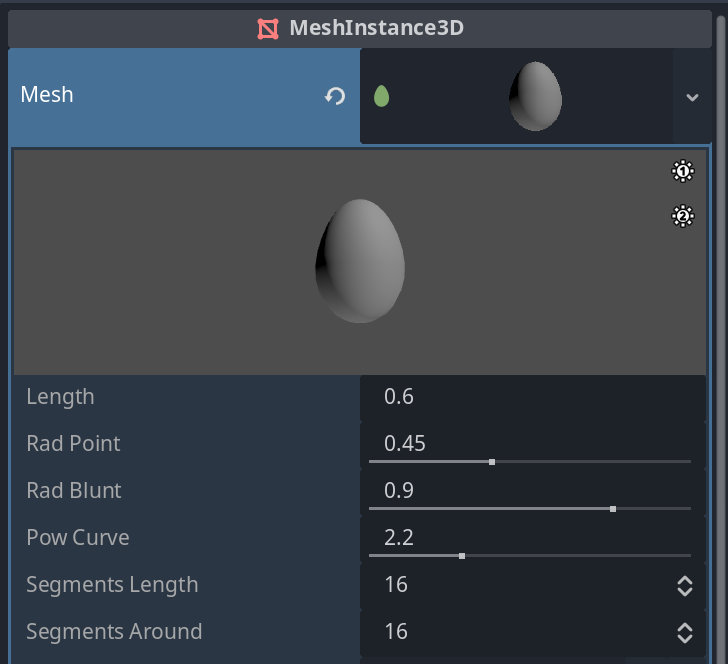This screenshot has width=728, height=664.
Task: Click the Segments Around value field
Action: pyautogui.click(x=520, y=632)
